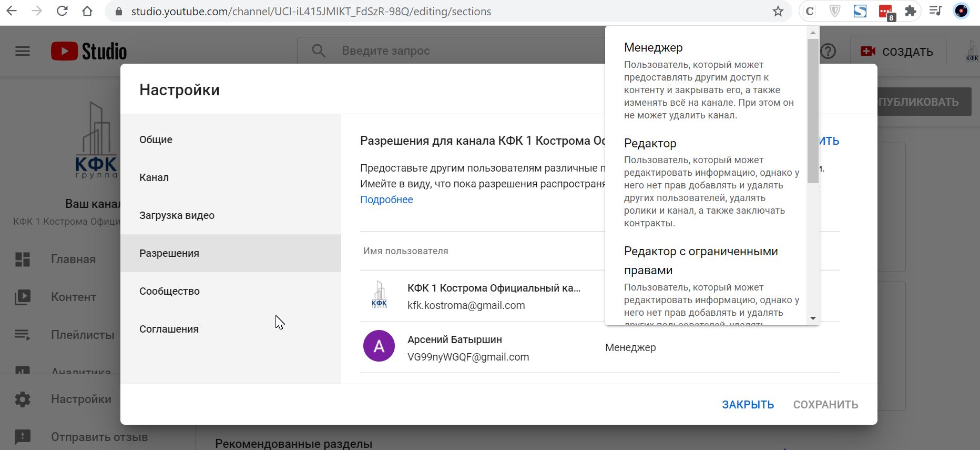
Task: Switch to the Загрузка видео tab
Action: (177, 215)
